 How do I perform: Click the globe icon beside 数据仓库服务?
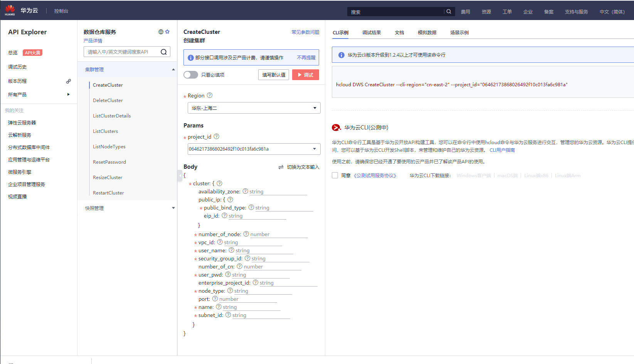tap(161, 32)
